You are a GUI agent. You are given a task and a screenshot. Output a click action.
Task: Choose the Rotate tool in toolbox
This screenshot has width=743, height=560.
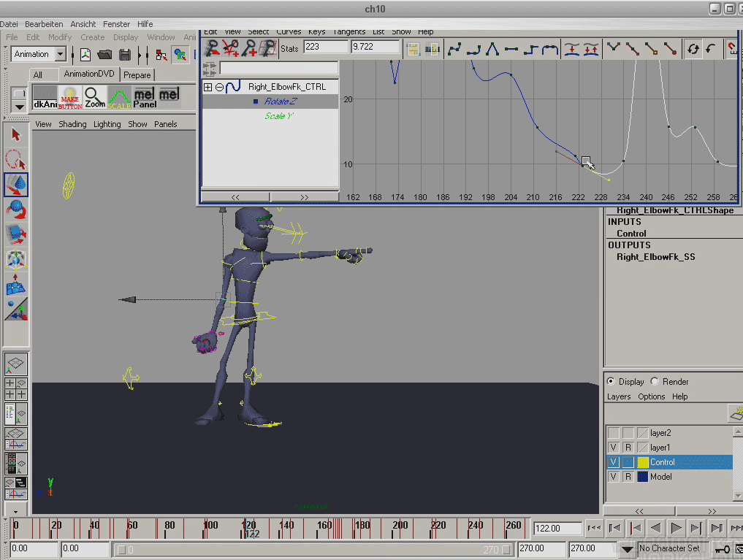tap(16, 211)
